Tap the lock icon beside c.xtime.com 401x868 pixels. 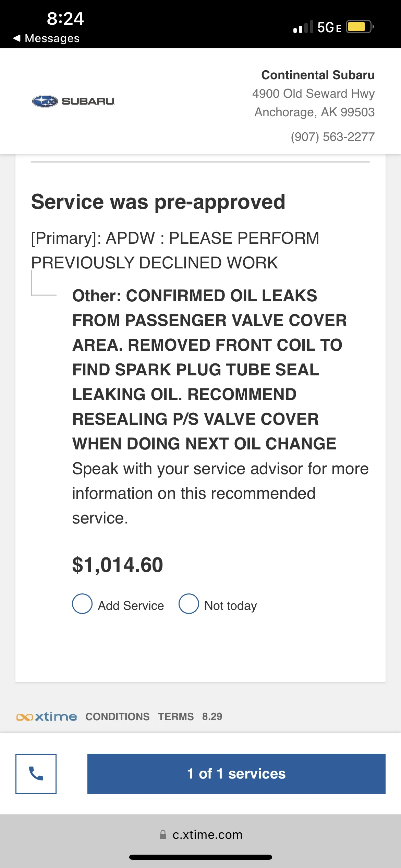click(x=163, y=834)
